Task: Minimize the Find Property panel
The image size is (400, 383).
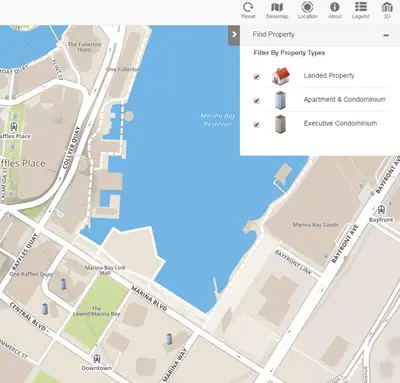Action: [386, 35]
